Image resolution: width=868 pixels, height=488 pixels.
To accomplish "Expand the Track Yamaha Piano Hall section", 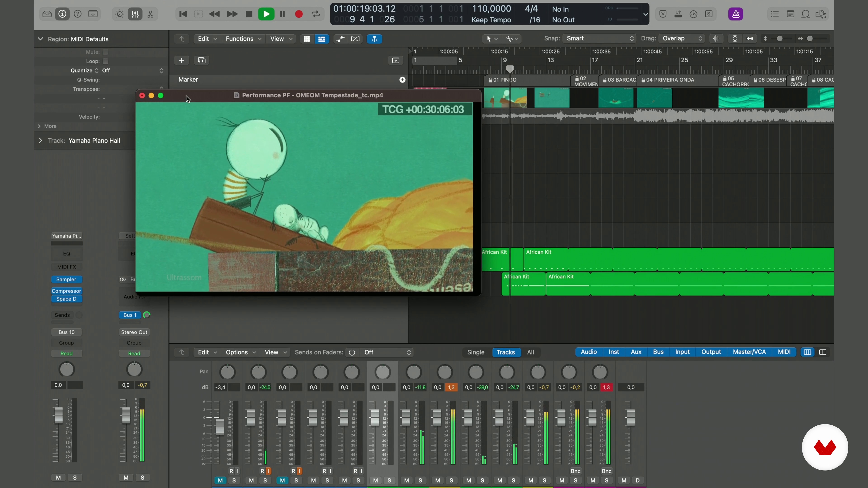I will point(40,141).
